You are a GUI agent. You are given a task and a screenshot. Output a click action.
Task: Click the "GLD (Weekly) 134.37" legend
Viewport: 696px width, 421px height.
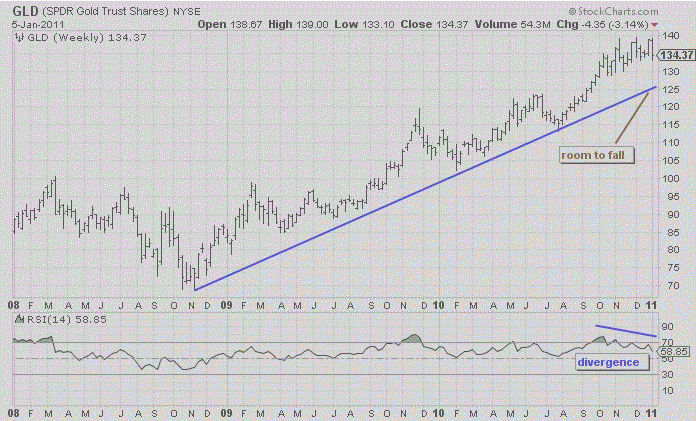coord(87,38)
